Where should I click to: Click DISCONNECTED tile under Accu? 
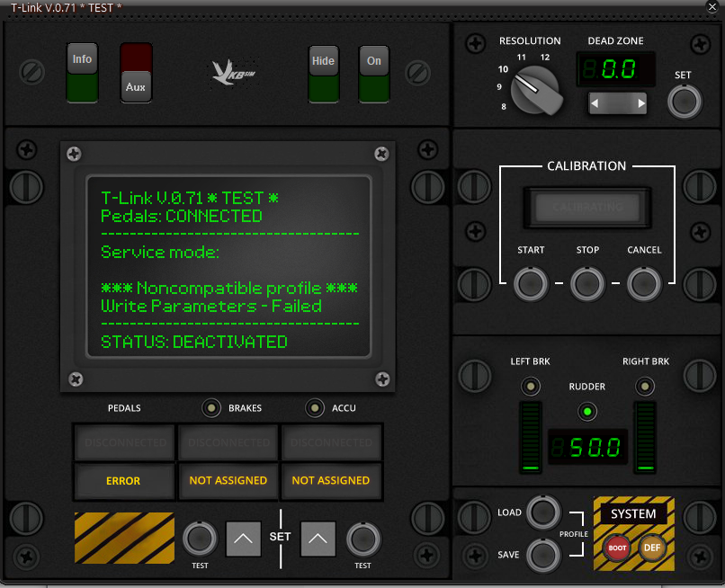[x=332, y=442]
